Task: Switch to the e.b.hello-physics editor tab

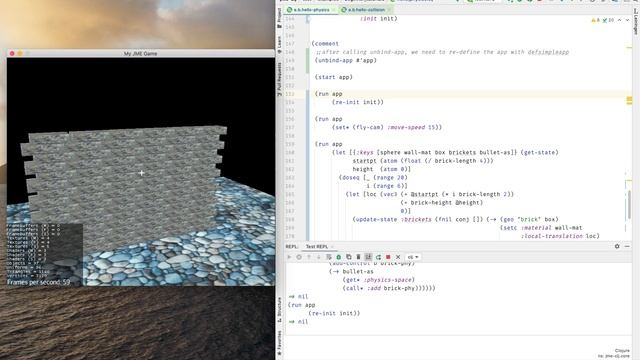Action: coord(311,9)
